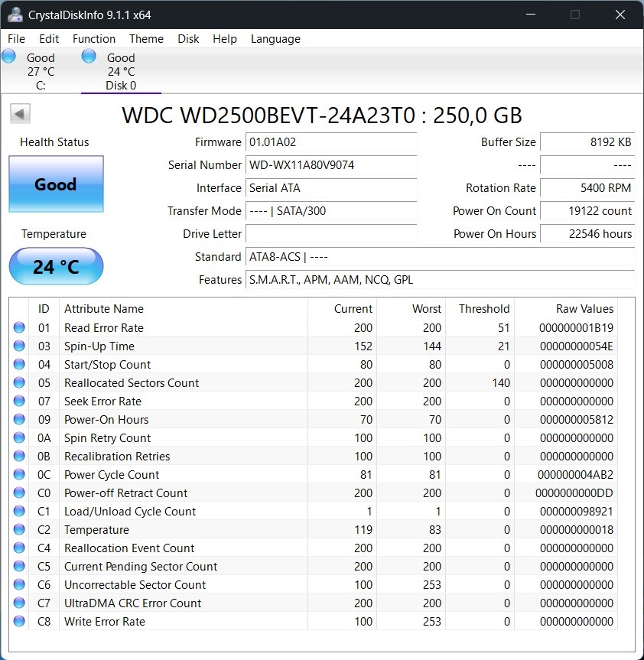The image size is (644, 660).
Task: Click status dot beside UltraDMA CRC Error Count
Action: coord(18,602)
